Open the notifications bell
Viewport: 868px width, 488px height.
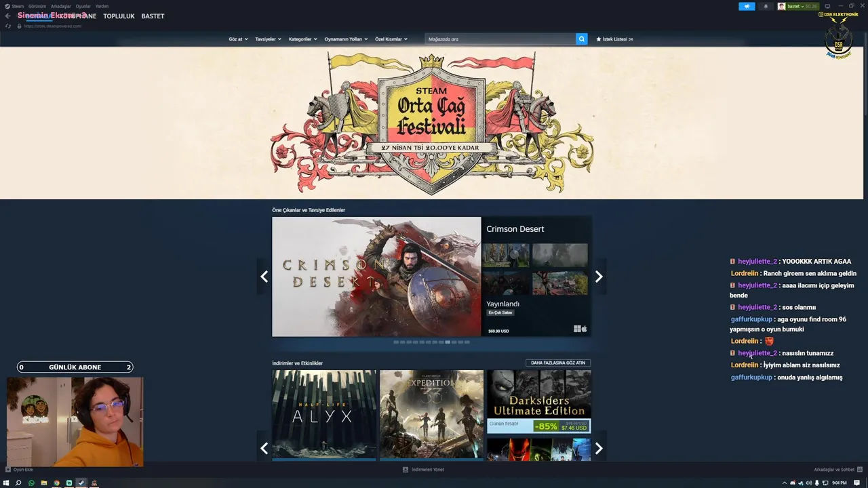coord(766,6)
